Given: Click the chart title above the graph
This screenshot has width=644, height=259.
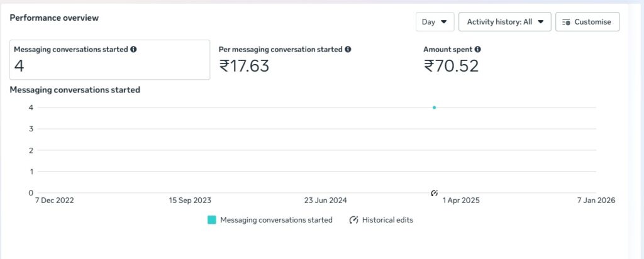Looking at the screenshot, I should (x=75, y=90).
